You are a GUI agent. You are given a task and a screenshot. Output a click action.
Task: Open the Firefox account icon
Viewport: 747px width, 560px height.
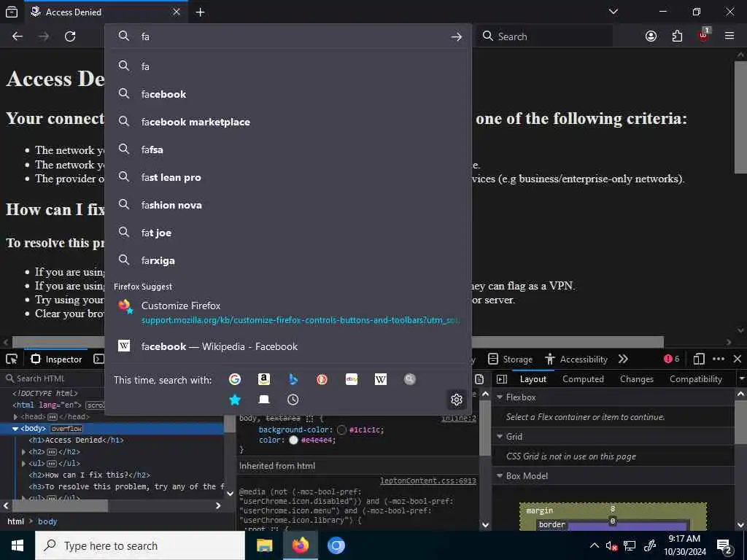coord(651,36)
